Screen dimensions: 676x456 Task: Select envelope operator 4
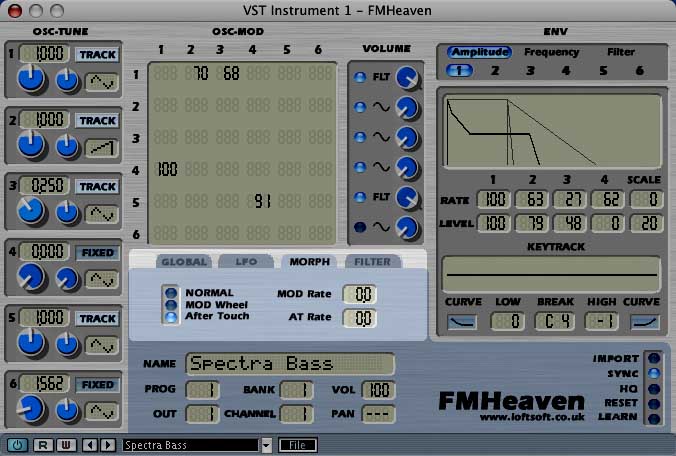click(x=566, y=70)
